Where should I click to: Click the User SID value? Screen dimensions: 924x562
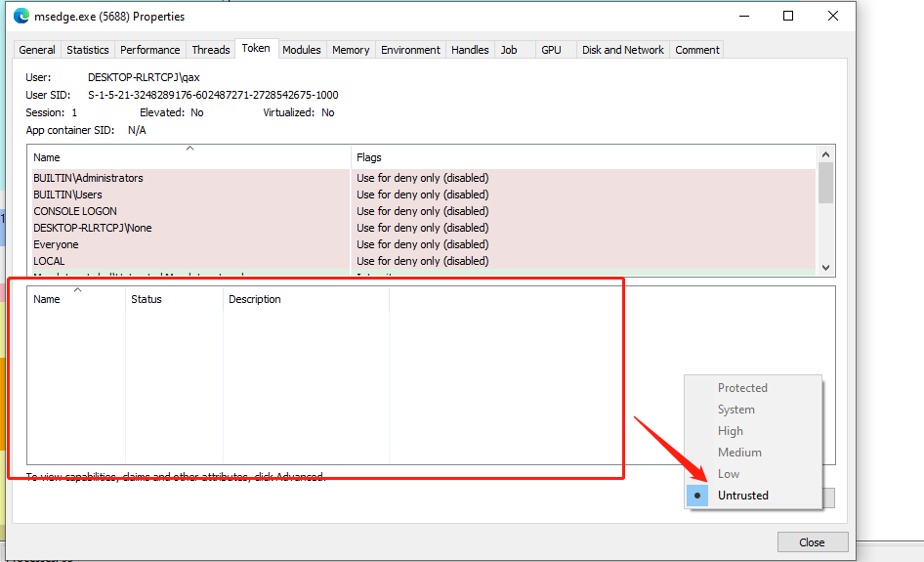pos(213,95)
